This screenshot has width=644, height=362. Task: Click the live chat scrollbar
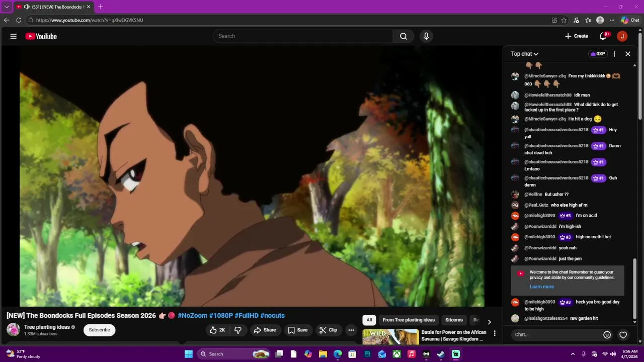click(x=635, y=289)
